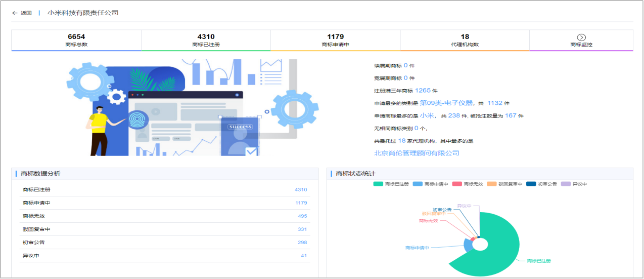Click the 初审公告 pie chart label
Screen dimensions: 644x279
[x=442, y=209]
